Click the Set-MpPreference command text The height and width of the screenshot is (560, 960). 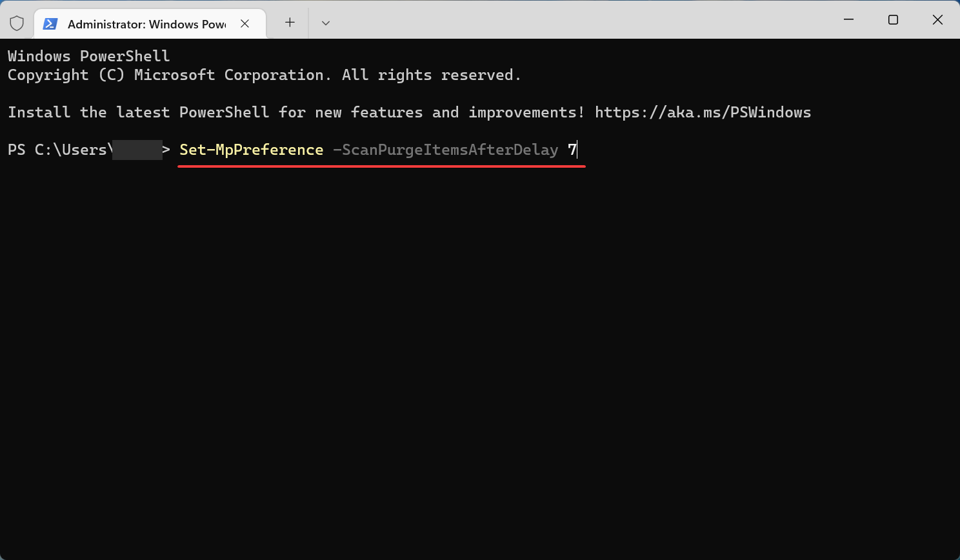(251, 150)
